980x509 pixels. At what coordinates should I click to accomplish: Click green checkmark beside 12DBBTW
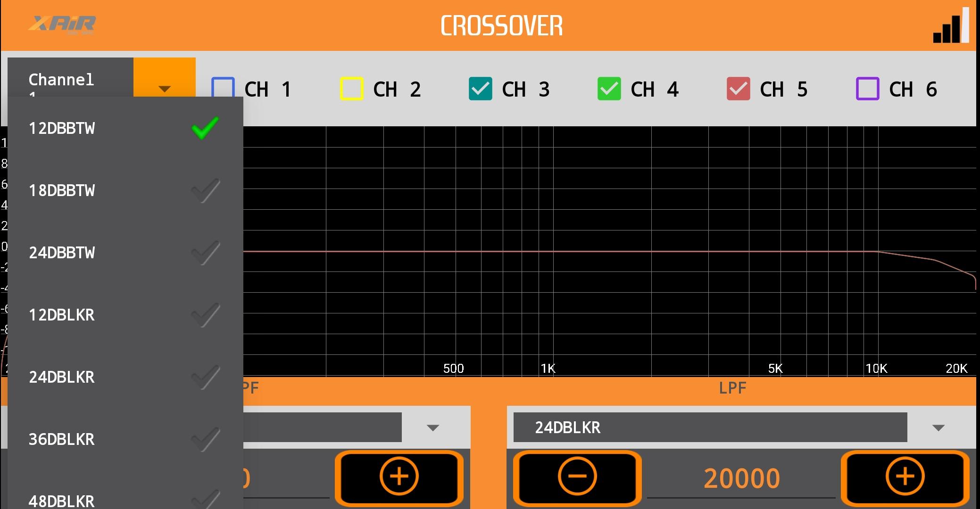(205, 128)
